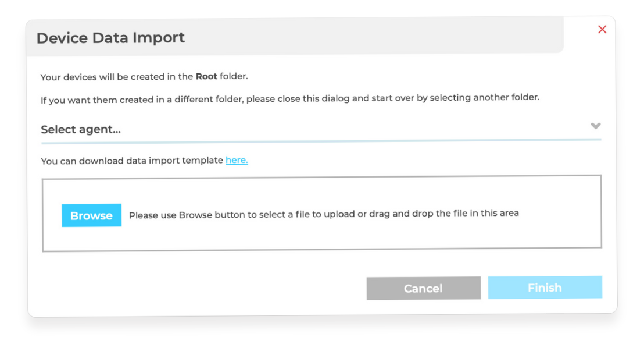
Task: Click "You can download data import template" text
Action: [132, 161]
